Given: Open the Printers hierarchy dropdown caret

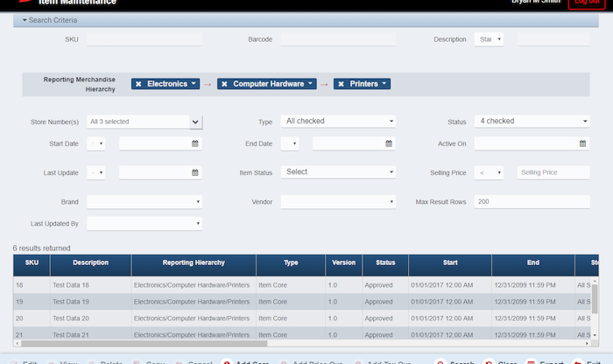Looking at the screenshot, I should coord(384,84).
